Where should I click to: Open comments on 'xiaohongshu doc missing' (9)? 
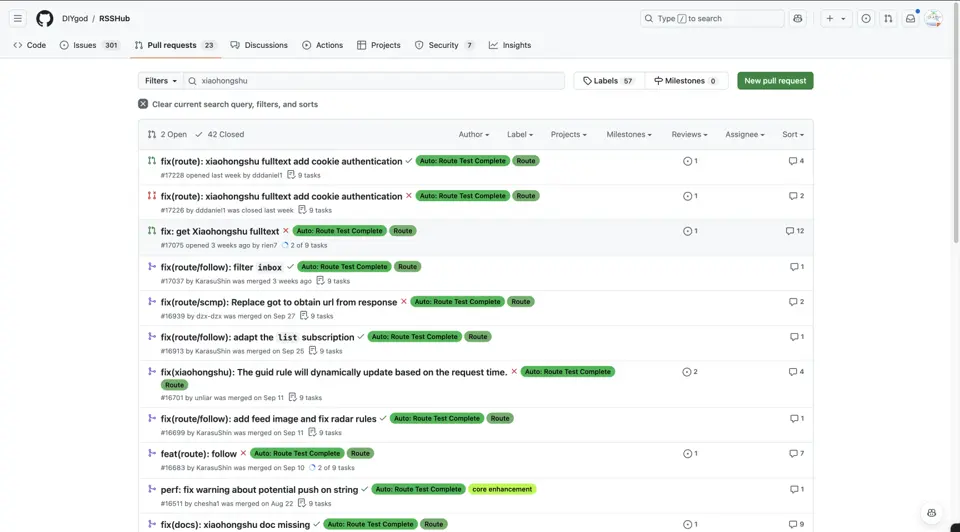(x=796, y=525)
